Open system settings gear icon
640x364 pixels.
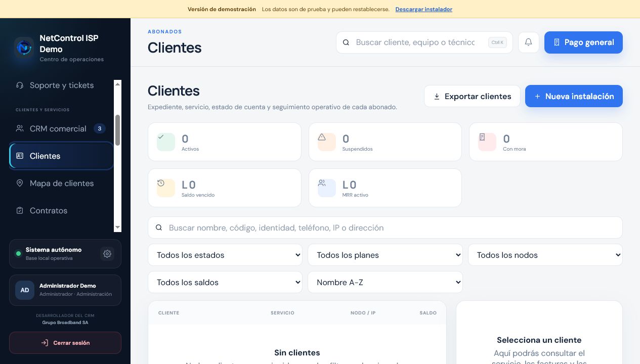[x=107, y=254]
